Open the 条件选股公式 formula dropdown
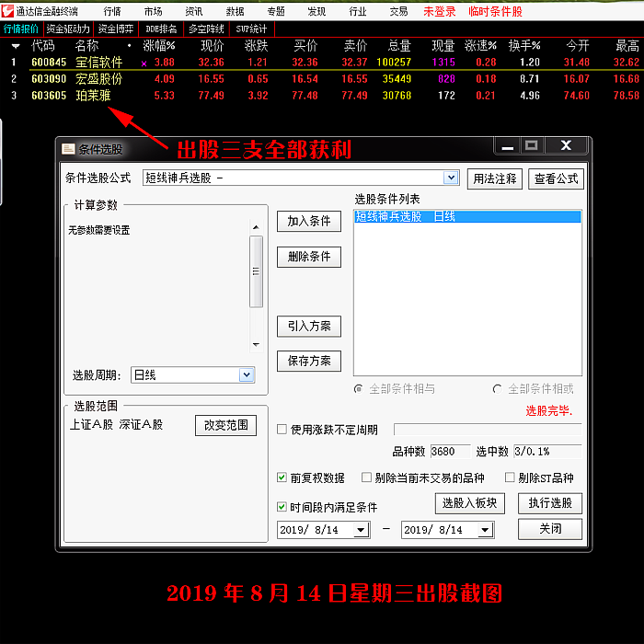Viewport: 644px width, 644px height. [451, 178]
